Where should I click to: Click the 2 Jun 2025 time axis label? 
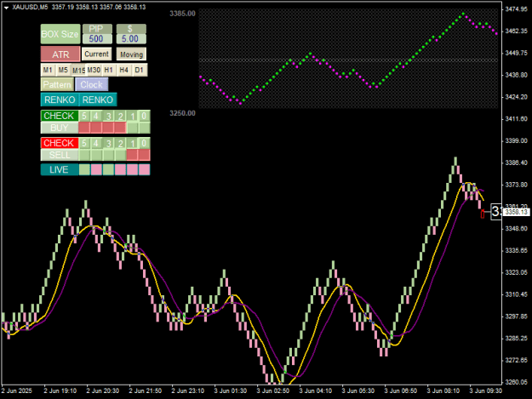pos(17,390)
